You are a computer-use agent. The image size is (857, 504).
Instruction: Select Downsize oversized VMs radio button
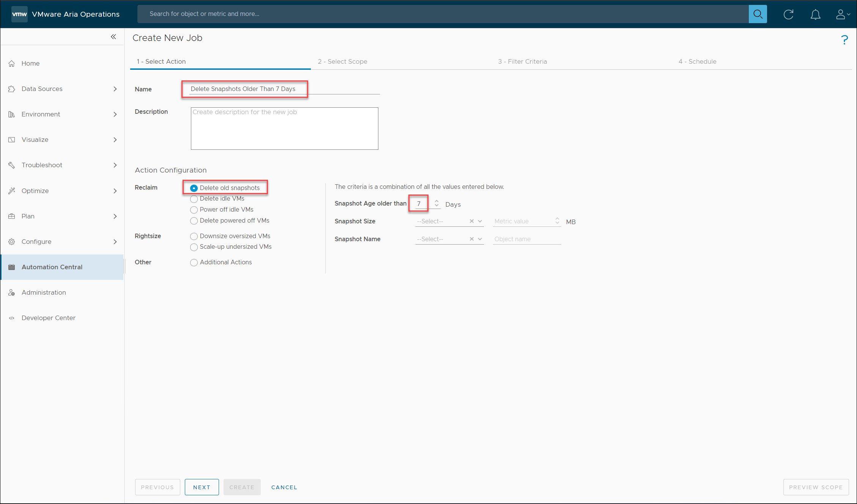tap(194, 236)
